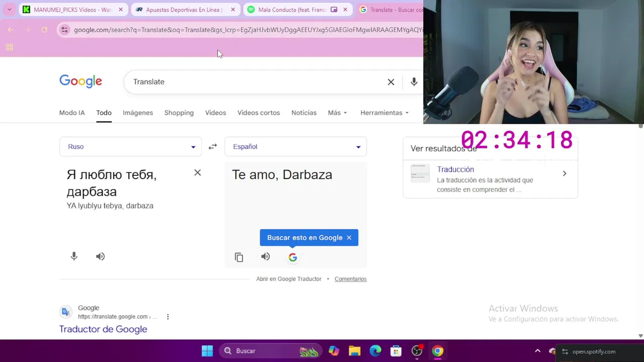Open the Español target language dropdown
The height and width of the screenshot is (362, 644).
pyautogui.click(x=296, y=147)
